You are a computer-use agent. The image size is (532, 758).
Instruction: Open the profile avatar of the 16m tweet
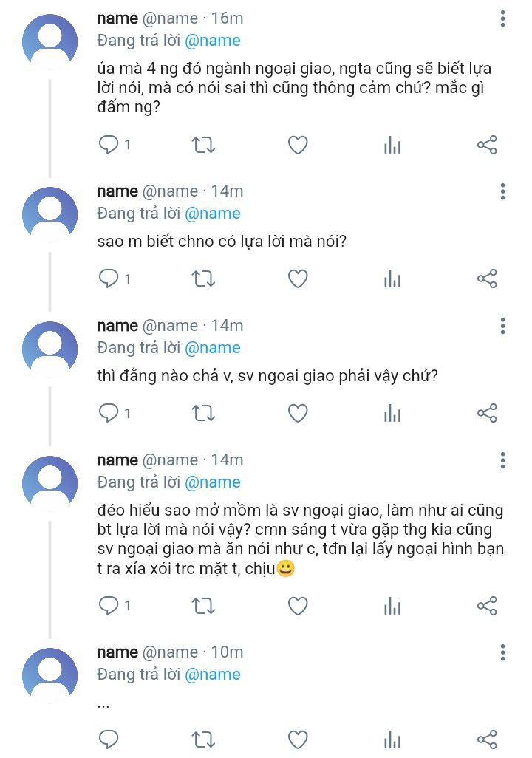point(50,41)
